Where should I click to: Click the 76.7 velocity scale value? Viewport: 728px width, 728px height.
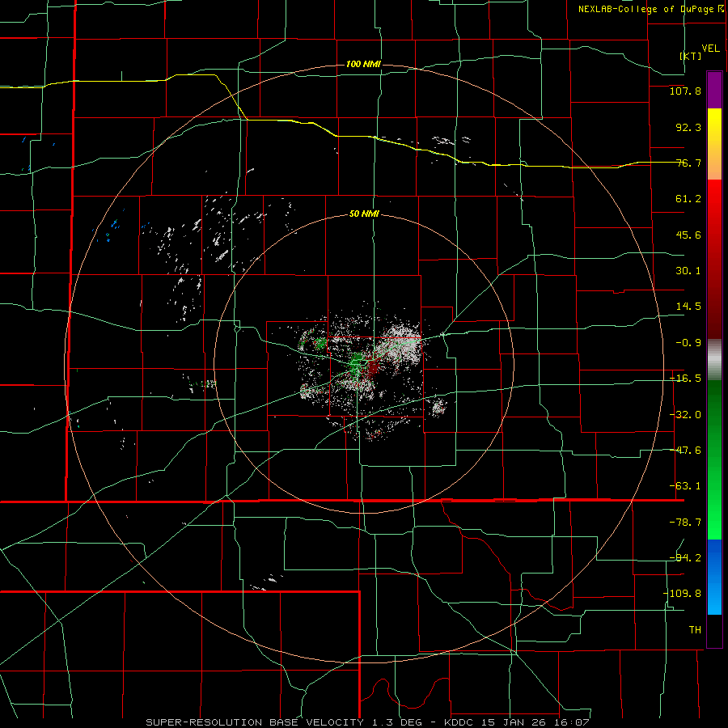(688, 163)
